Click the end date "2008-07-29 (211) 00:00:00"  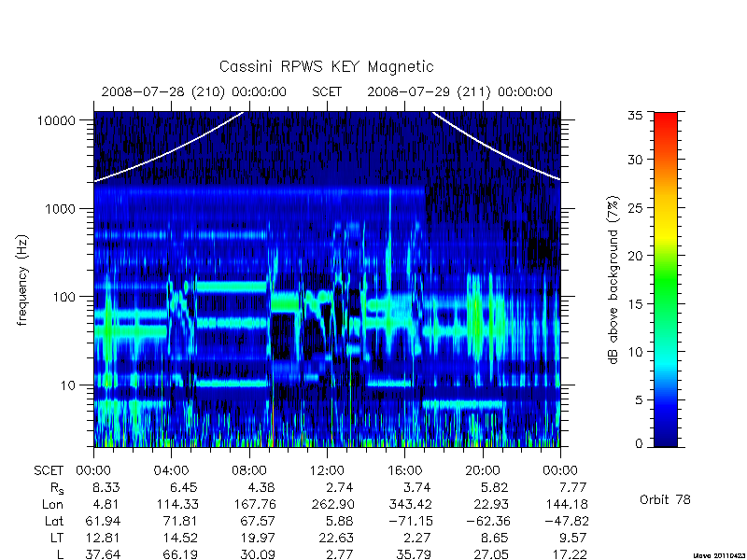tap(459, 91)
